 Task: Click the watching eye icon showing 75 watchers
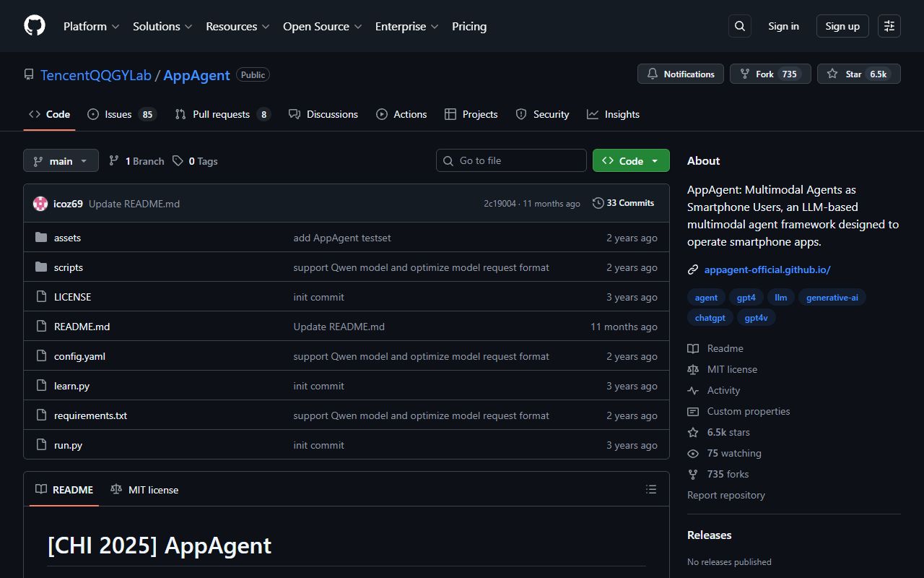[693, 453]
